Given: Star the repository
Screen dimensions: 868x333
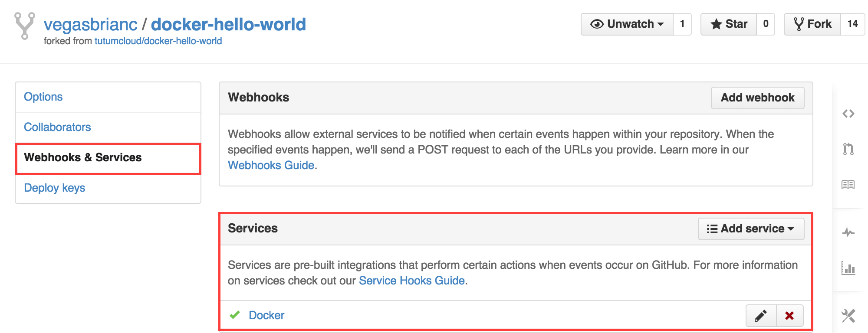Looking at the screenshot, I should click(x=729, y=24).
